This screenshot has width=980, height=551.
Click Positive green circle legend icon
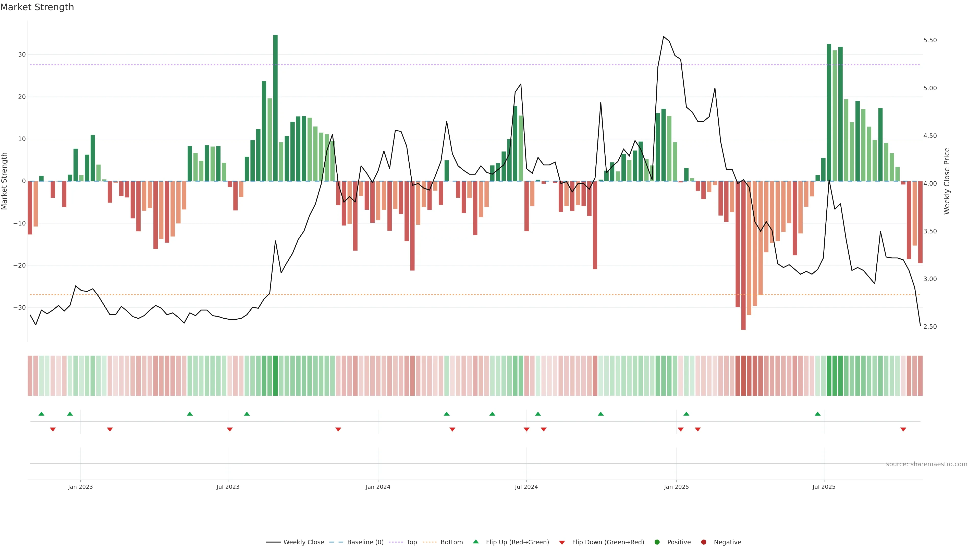tap(657, 542)
